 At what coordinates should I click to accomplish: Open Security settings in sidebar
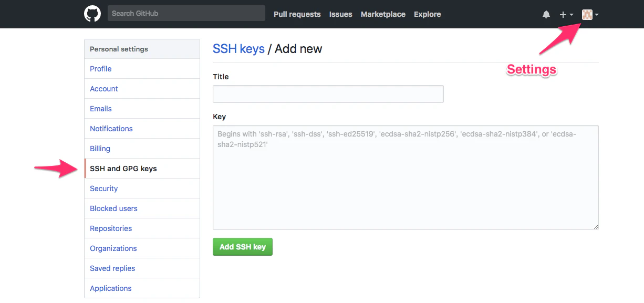[x=142, y=189]
